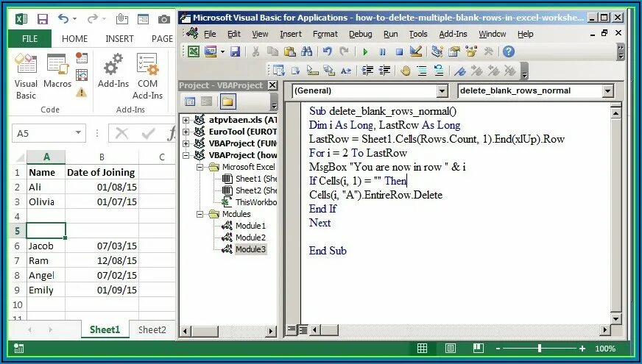Expand the VBAProject (FUN project node
This screenshot has width=642, height=364.
[186, 143]
